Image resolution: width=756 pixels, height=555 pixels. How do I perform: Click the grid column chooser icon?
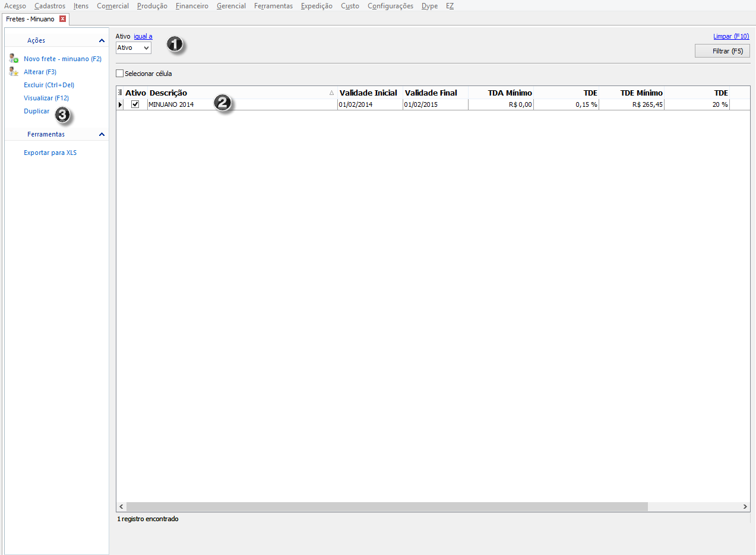pos(120,93)
